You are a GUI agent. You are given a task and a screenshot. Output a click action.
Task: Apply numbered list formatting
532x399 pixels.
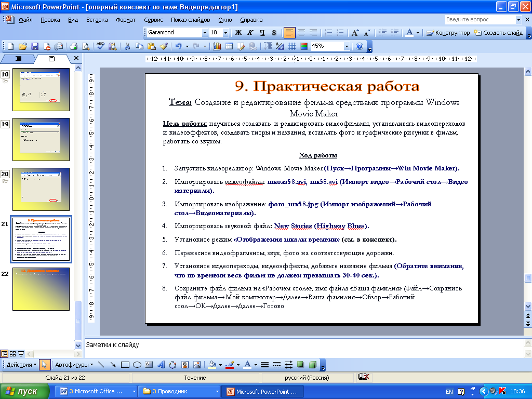(328, 33)
